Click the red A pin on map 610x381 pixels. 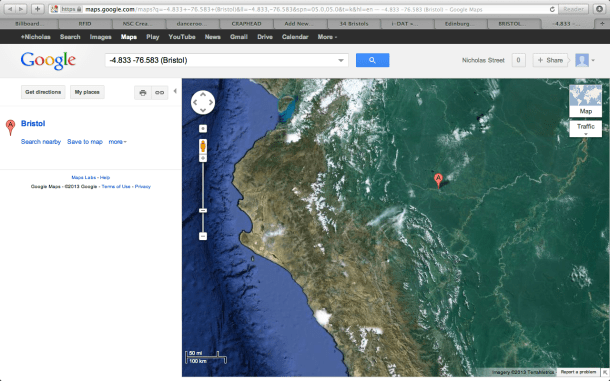tap(438, 181)
